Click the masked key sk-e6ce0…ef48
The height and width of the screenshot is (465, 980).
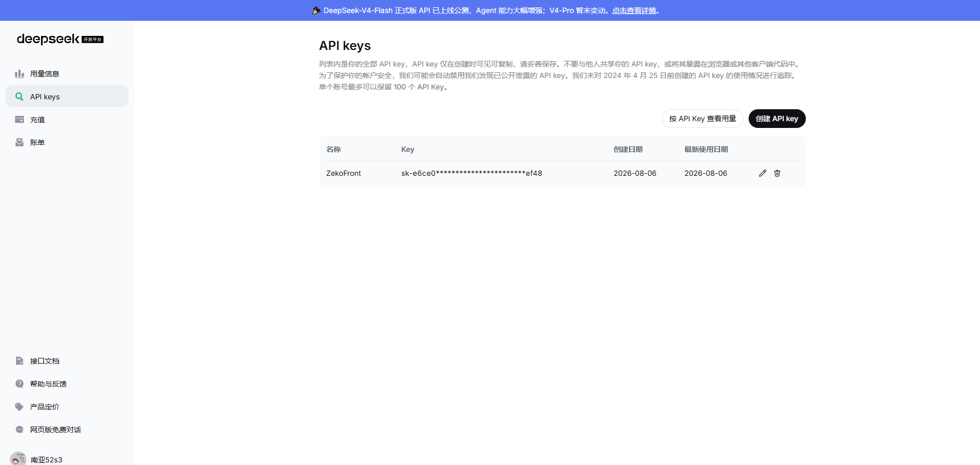coord(472,173)
